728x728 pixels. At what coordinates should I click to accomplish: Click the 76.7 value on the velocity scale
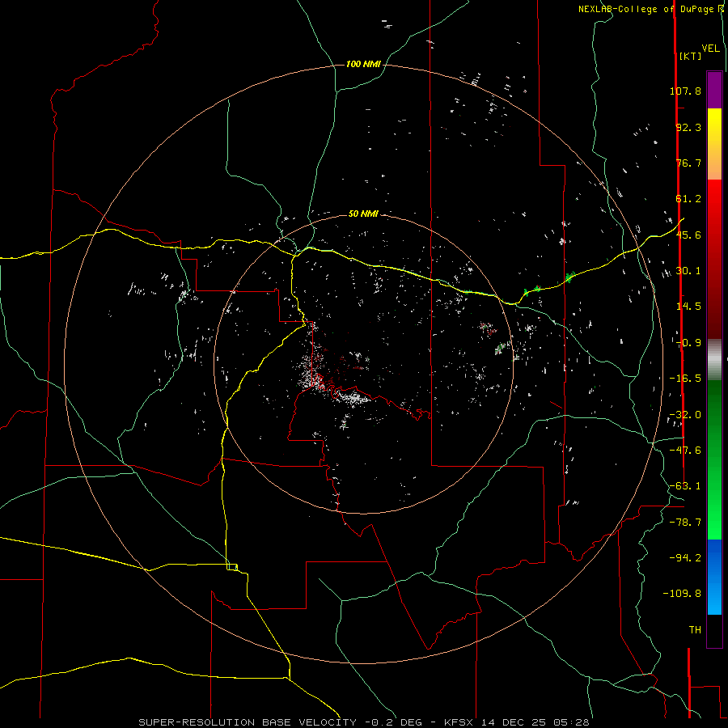(x=688, y=163)
